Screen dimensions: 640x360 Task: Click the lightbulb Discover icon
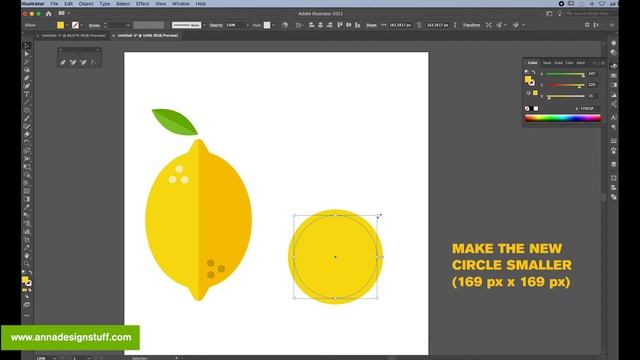click(x=560, y=13)
